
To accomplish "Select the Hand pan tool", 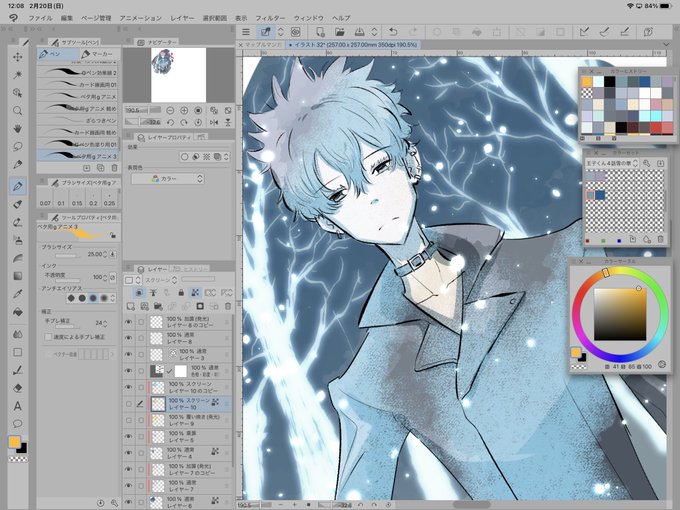I will [18, 128].
